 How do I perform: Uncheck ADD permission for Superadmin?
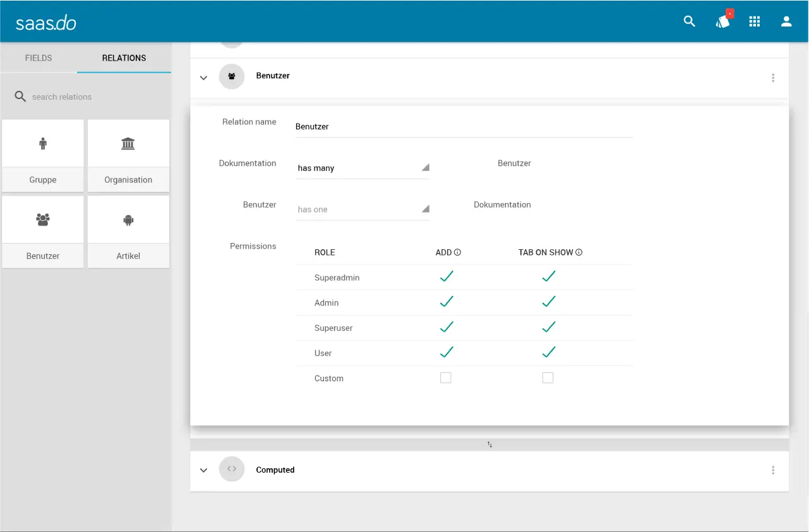tap(446, 276)
